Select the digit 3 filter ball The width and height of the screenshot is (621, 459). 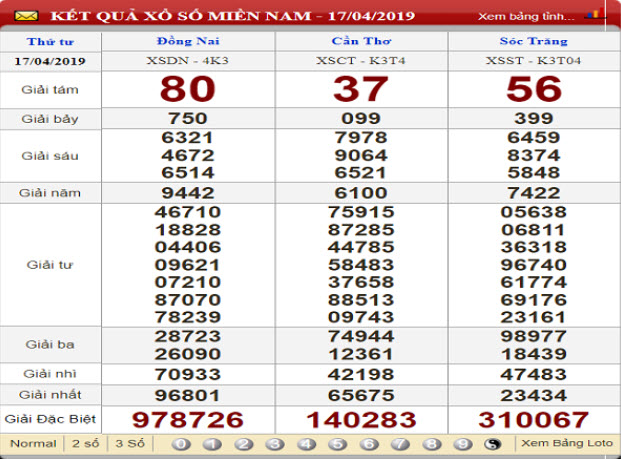point(275,443)
